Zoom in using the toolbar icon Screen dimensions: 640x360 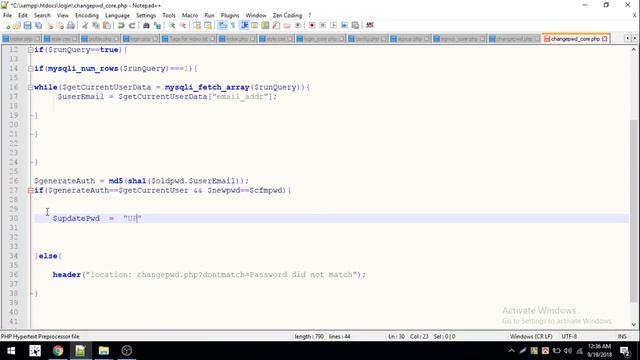point(172,25)
